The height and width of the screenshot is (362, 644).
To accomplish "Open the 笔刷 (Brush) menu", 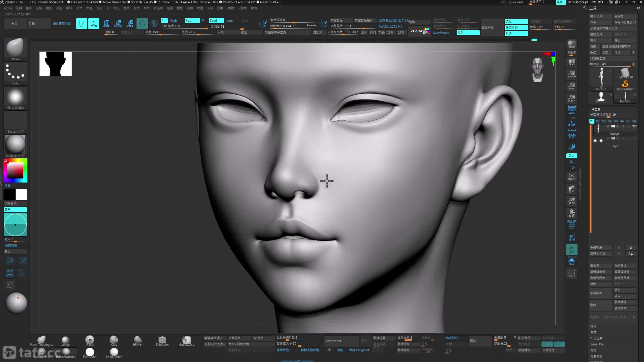I will [19, 8].
